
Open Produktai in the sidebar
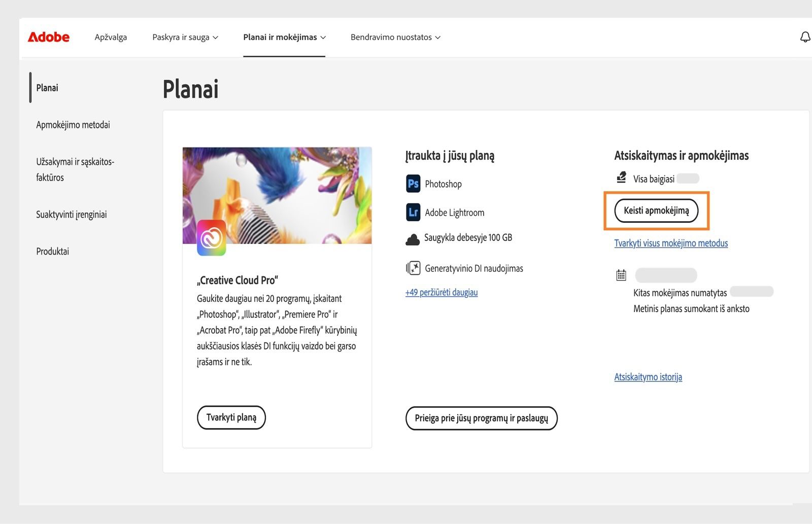(x=52, y=251)
